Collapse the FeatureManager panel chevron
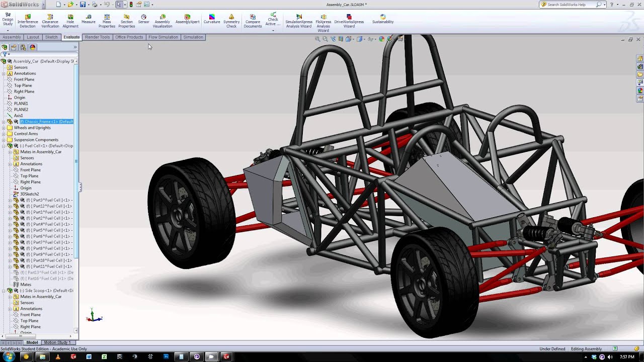644x362 pixels. pos(75,47)
